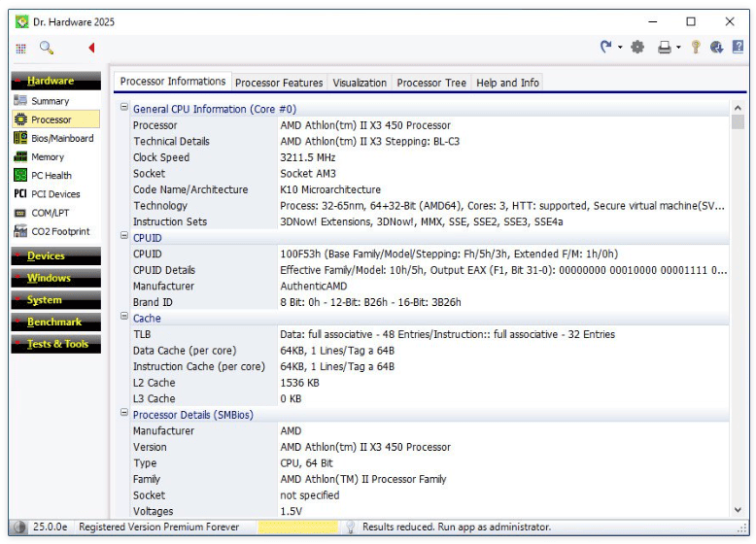The image size is (756, 544).
Task: Collapse the Cache group
Action: [x=124, y=316]
